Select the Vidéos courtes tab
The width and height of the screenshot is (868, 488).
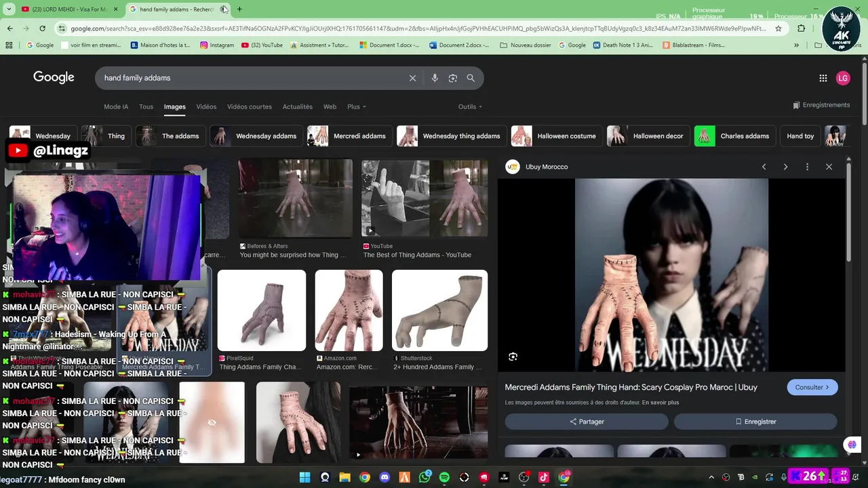[250, 106]
